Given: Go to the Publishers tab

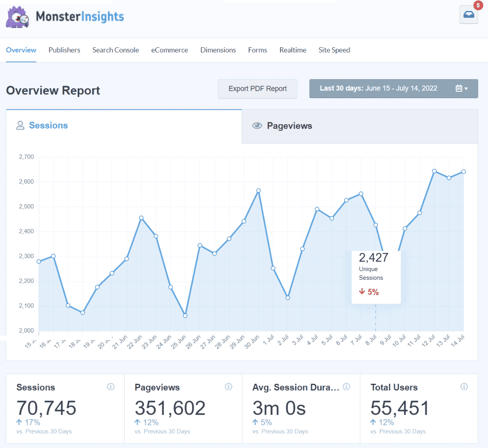Looking at the screenshot, I should (x=64, y=50).
